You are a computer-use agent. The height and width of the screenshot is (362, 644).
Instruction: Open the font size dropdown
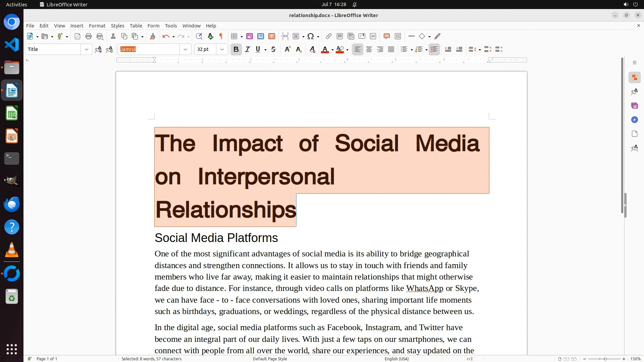click(x=222, y=50)
